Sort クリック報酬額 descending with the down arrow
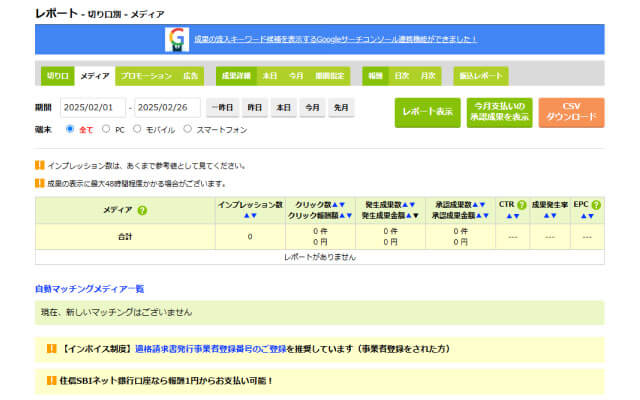 [349, 216]
